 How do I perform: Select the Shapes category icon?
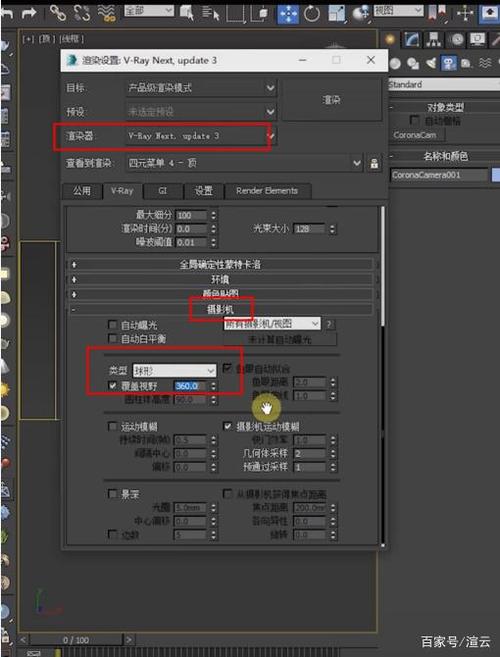coord(413,63)
